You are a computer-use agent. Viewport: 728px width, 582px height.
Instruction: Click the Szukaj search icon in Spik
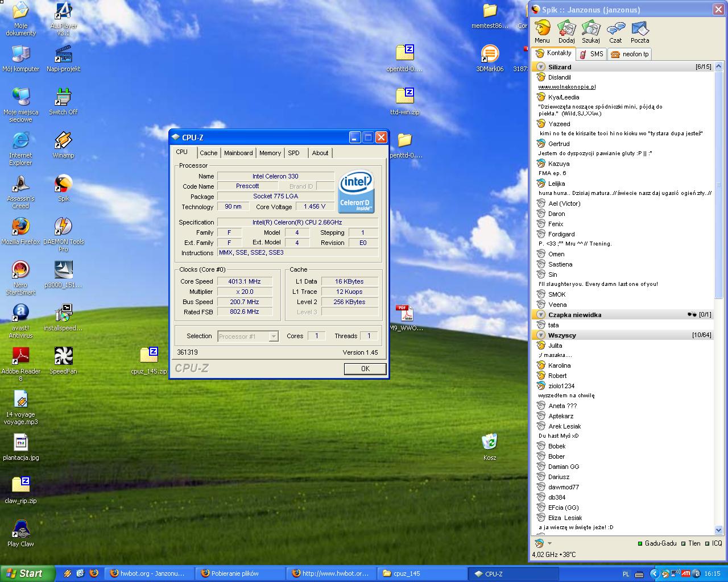pyautogui.click(x=591, y=32)
